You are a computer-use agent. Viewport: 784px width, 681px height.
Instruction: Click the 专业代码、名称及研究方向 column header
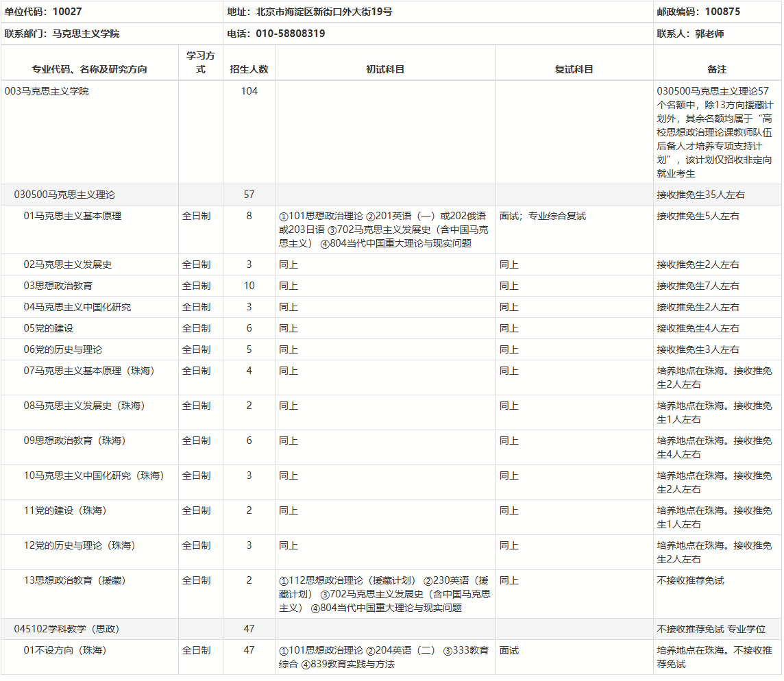[90, 69]
